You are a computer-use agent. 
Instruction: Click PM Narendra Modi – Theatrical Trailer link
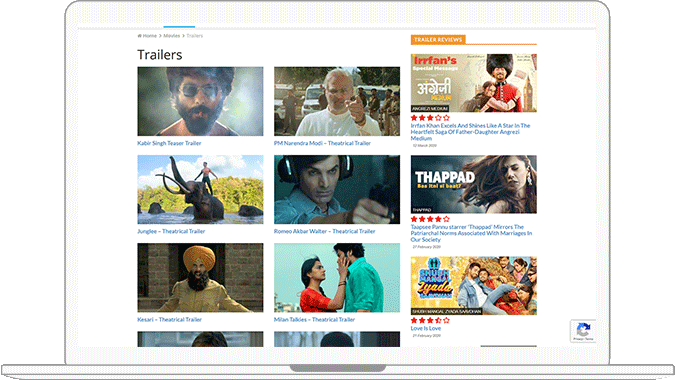(322, 143)
